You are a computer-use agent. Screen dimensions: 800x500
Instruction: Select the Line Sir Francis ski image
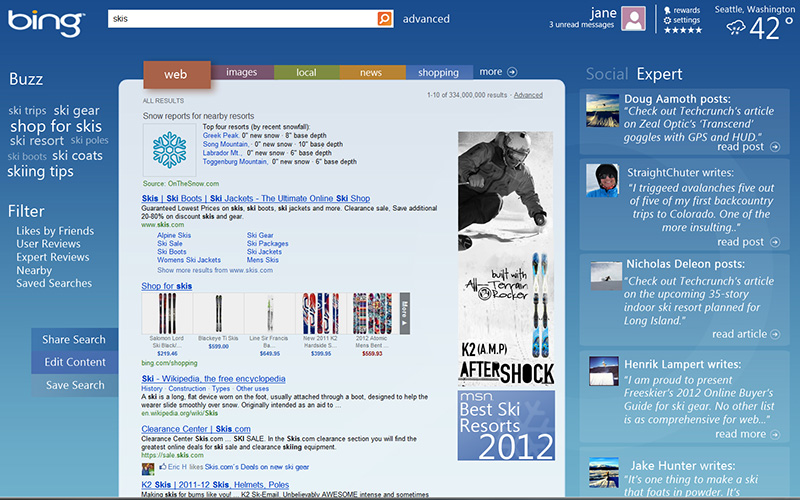click(x=270, y=313)
